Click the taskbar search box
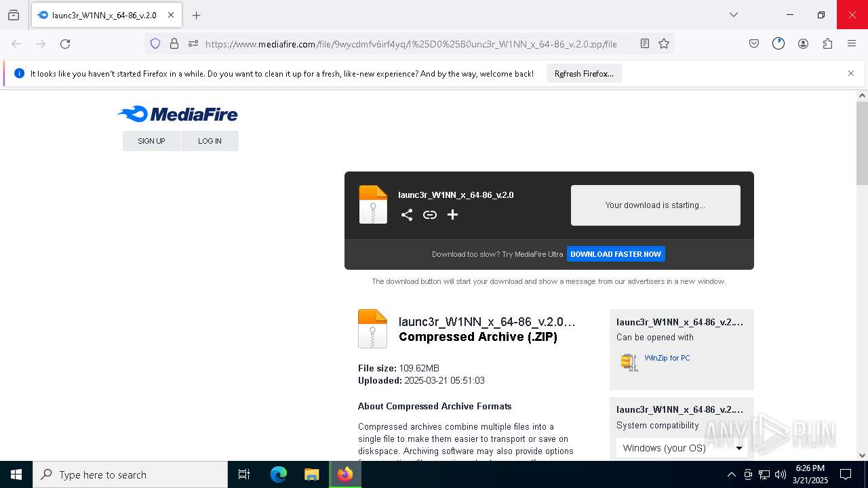 tap(130, 474)
